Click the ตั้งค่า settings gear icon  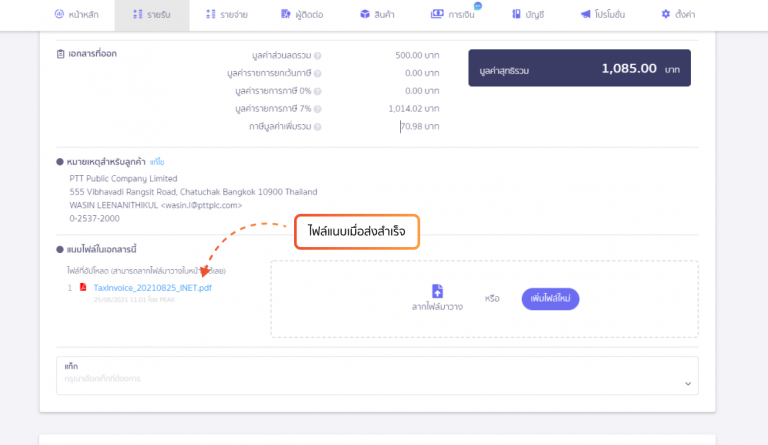coord(666,15)
